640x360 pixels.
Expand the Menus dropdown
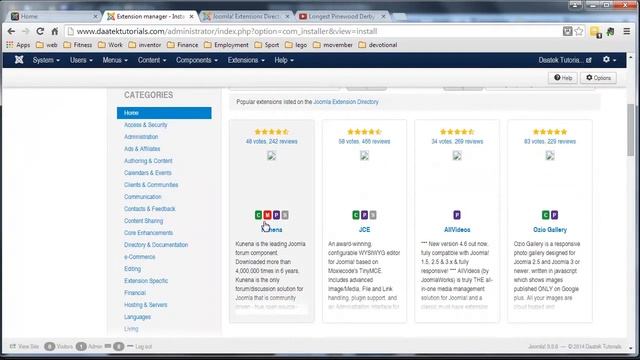[115, 60]
